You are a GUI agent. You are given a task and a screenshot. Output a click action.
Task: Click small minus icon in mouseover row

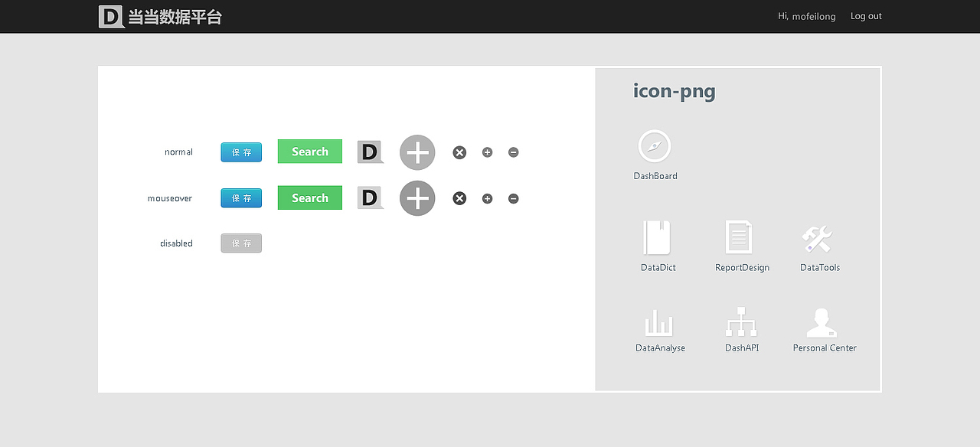tap(514, 198)
